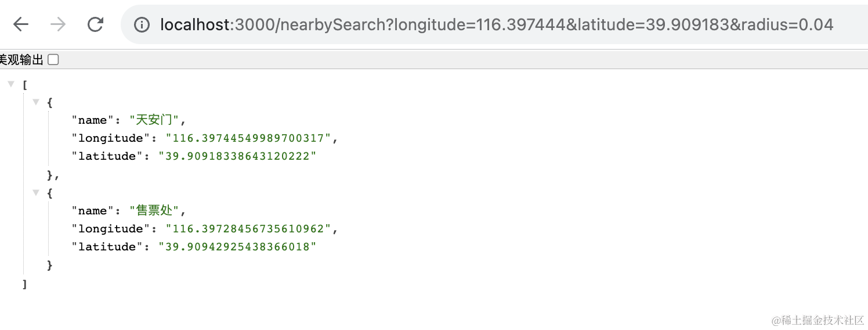
Task: Reload the page with refresh icon
Action: [x=95, y=24]
